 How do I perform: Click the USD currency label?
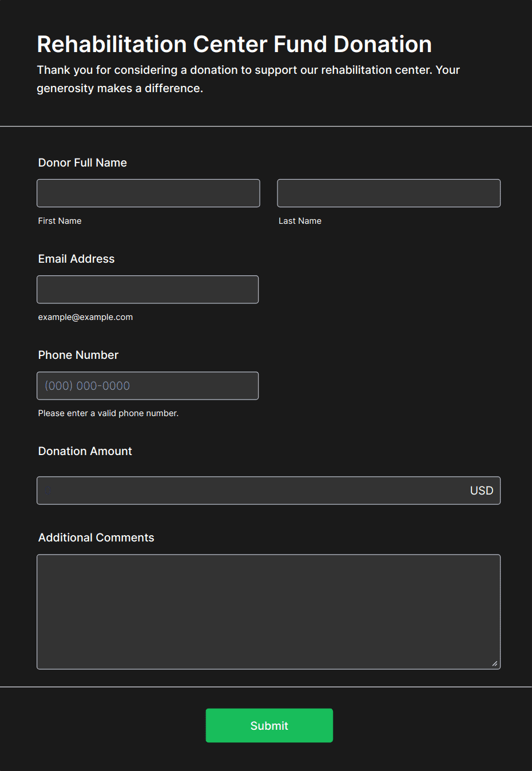click(482, 490)
